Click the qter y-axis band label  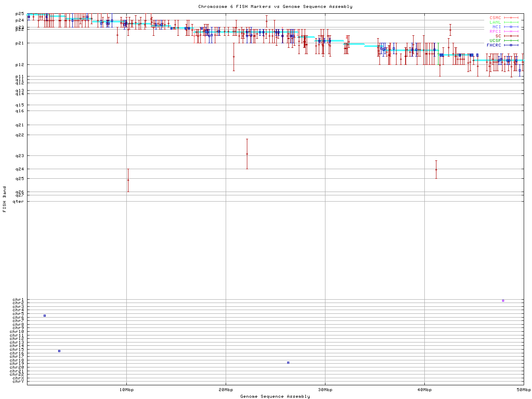coord(18,202)
